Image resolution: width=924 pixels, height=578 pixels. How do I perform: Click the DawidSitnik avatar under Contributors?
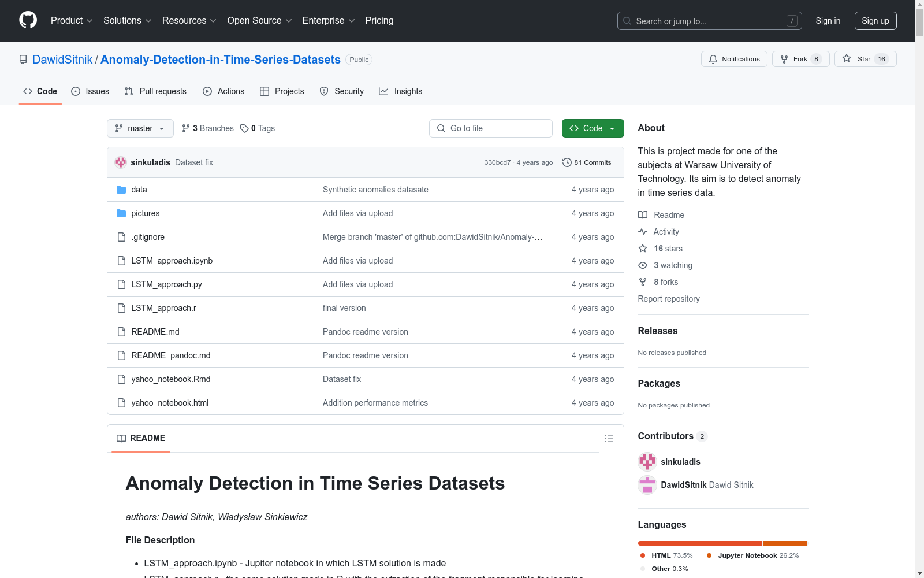point(647,485)
